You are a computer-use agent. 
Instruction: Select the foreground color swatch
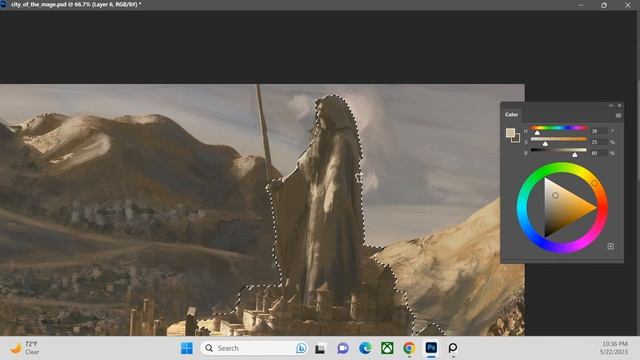[510, 133]
